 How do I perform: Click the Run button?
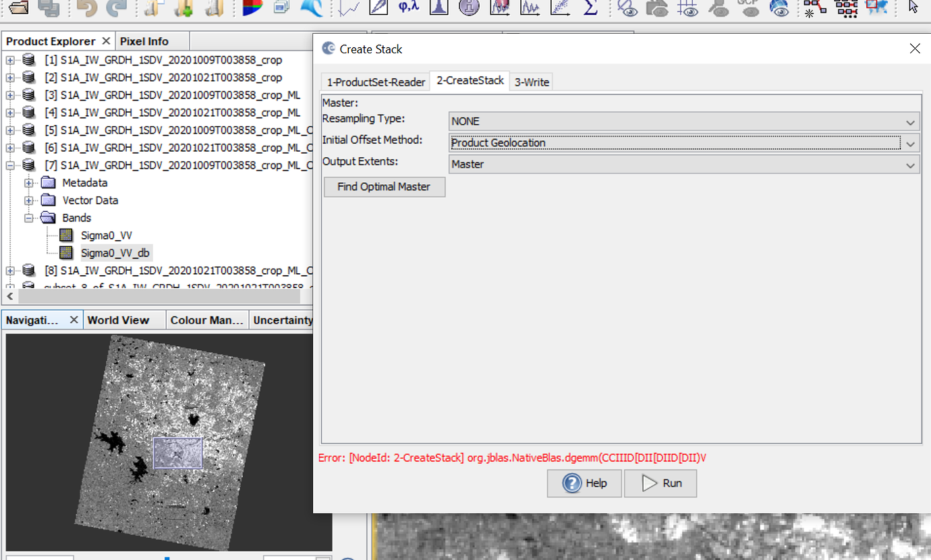pos(660,483)
